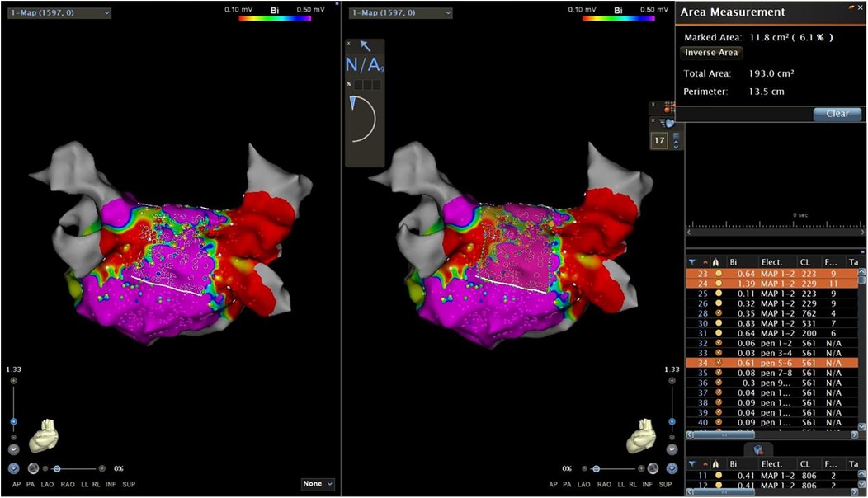The image size is (868, 498).
Task: Clear the area measurement
Action: click(837, 114)
